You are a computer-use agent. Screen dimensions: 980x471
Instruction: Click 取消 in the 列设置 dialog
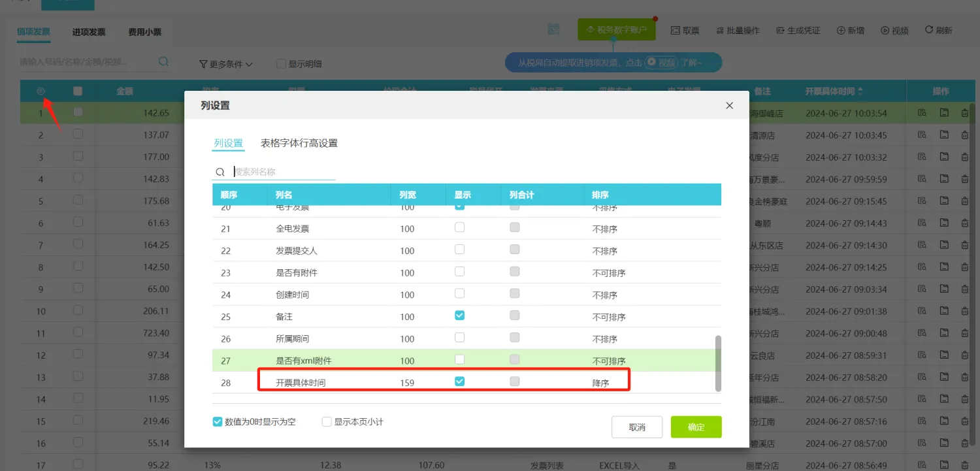[x=637, y=427]
